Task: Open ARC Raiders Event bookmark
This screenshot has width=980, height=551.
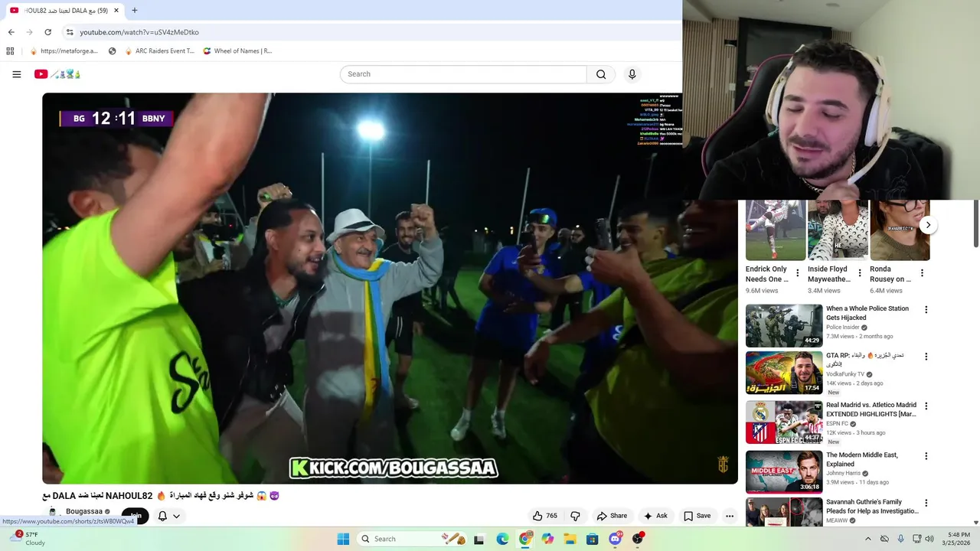Action: point(159,51)
